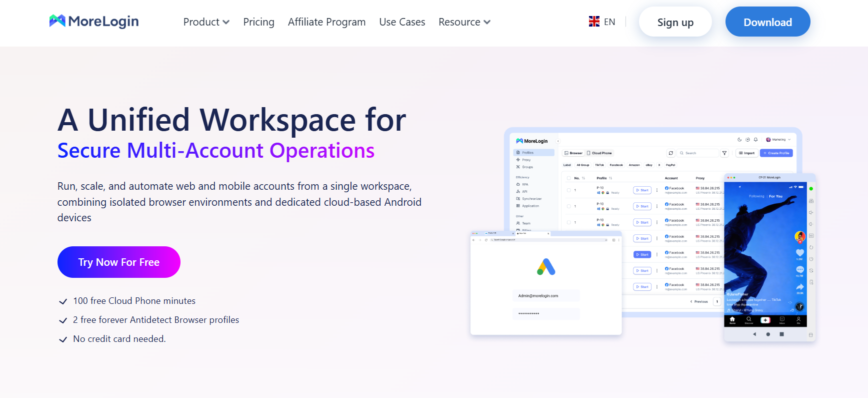This screenshot has height=398, width=868.
Task: Select Proxy in the mockup sidebar
Action: pyautogui.click(x=524, y=160)
